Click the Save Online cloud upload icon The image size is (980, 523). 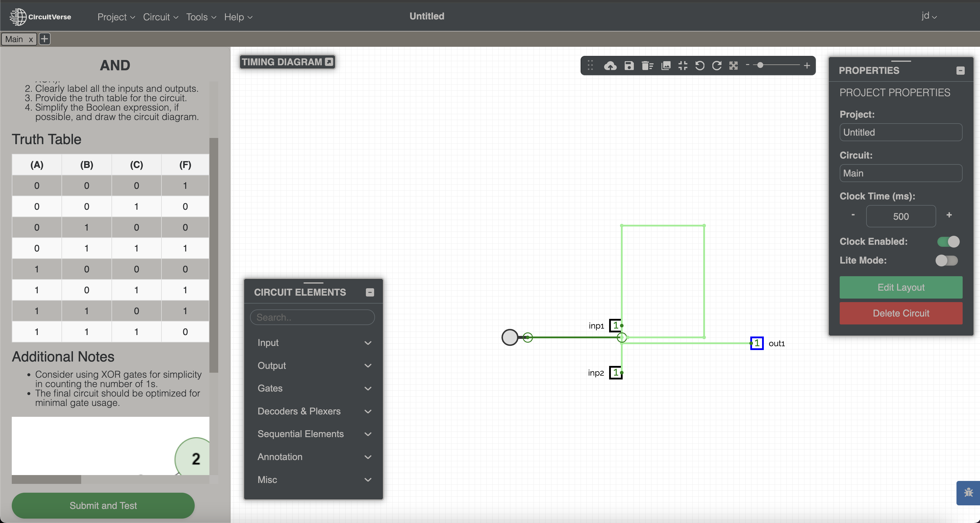pyautogui.click(x=610, y=66)
